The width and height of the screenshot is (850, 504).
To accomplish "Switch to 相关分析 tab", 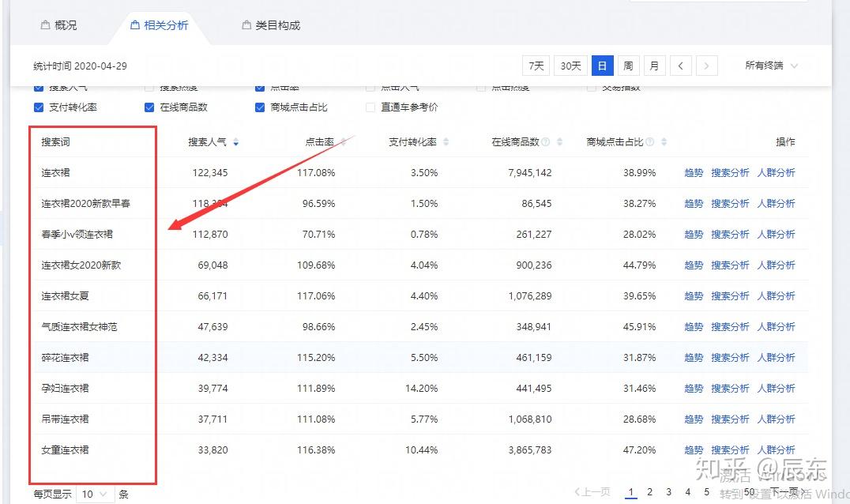I will tap(160, 25).
